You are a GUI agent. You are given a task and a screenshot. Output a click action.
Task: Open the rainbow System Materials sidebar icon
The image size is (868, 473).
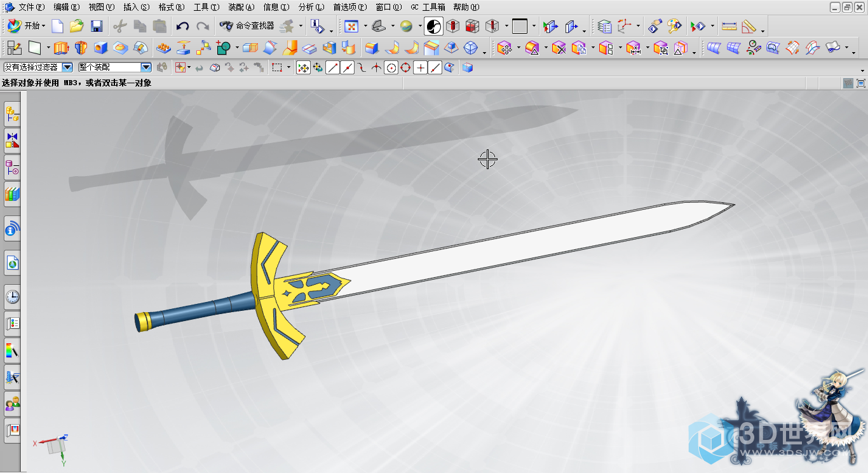(x=13, y=350)
